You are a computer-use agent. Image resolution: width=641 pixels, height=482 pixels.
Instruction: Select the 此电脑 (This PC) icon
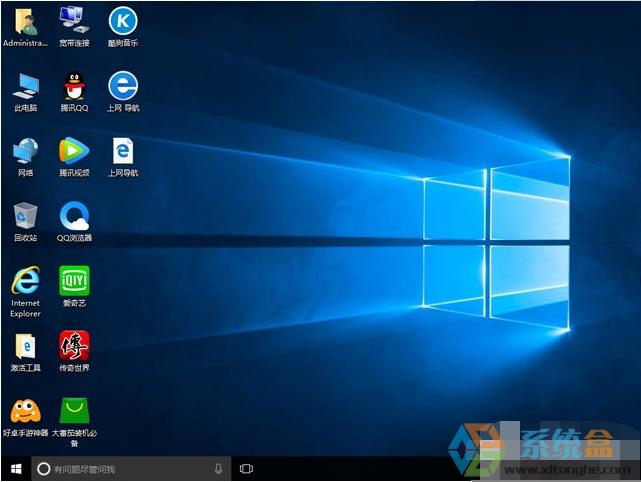tap(25, 86)
